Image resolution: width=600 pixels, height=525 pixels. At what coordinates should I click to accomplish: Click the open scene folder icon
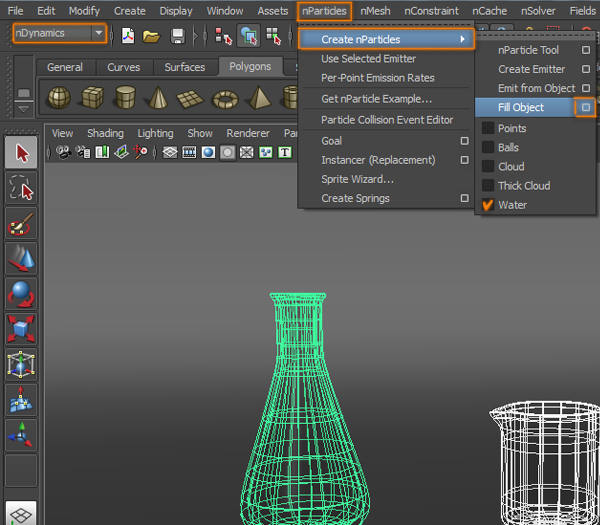point(151,36)
